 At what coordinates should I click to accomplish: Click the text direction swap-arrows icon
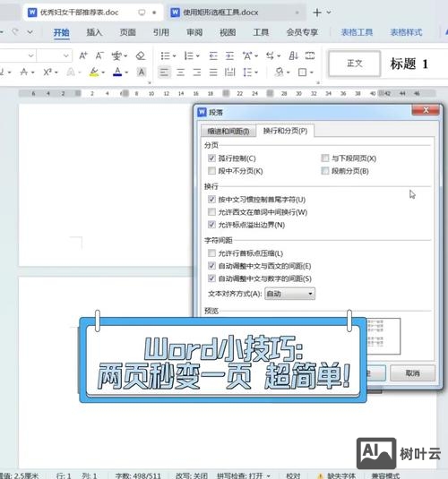(x=270, y=56)
